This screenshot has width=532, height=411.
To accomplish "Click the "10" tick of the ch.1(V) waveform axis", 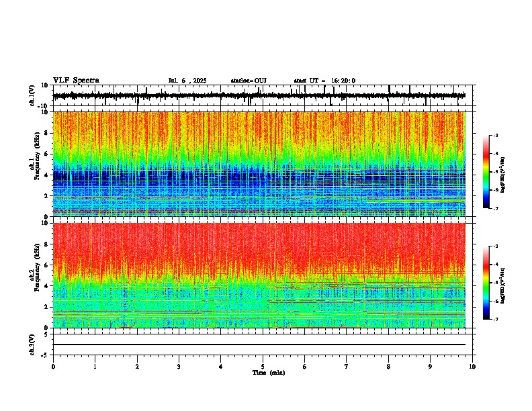I will pos(45,85).
